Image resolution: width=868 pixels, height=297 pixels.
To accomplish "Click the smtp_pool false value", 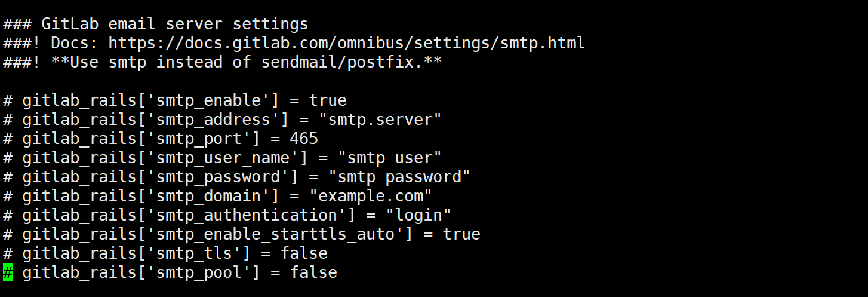I will click(313, 272).
